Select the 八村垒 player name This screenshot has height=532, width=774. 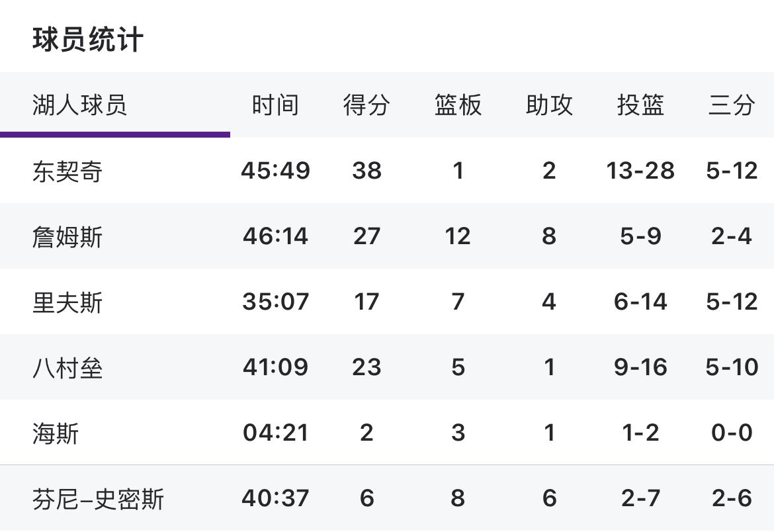pos(67,367)
